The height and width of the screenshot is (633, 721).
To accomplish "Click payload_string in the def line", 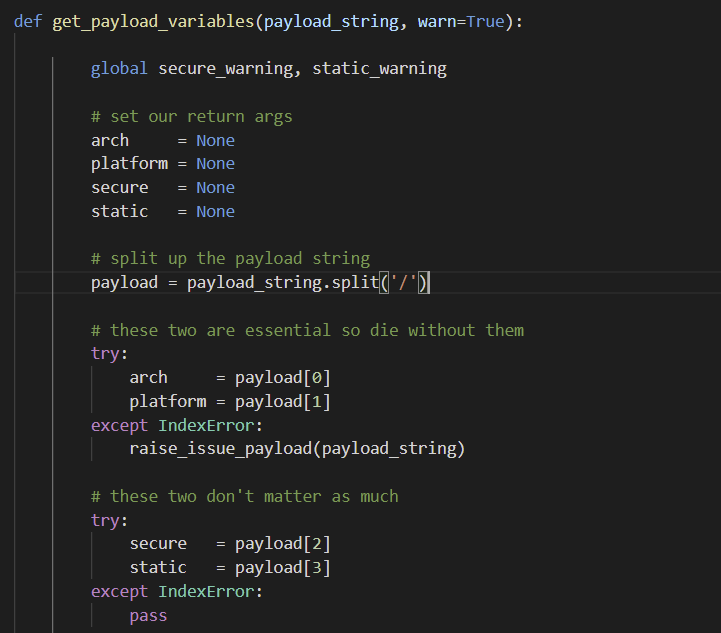I will click(331, 22).
